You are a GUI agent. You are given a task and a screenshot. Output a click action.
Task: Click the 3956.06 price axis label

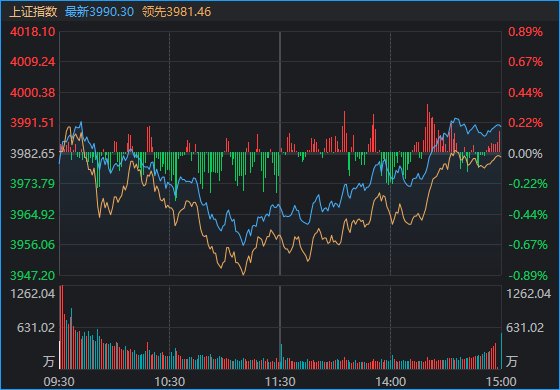[33, 245]
